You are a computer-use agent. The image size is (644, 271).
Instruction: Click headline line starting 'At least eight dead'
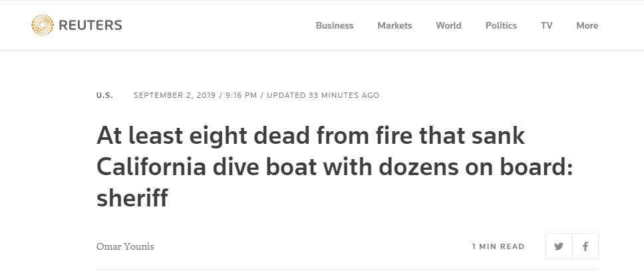(311, 135)
